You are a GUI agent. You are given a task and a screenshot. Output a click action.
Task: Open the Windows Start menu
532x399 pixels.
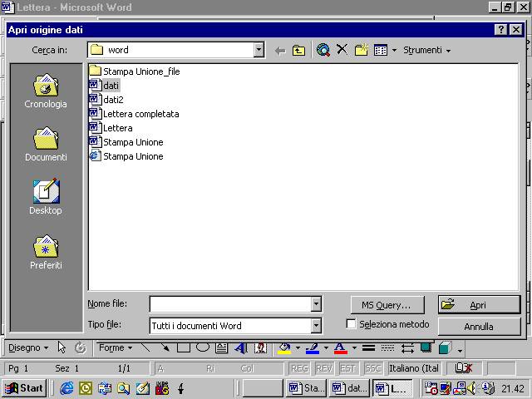(25, 388)
